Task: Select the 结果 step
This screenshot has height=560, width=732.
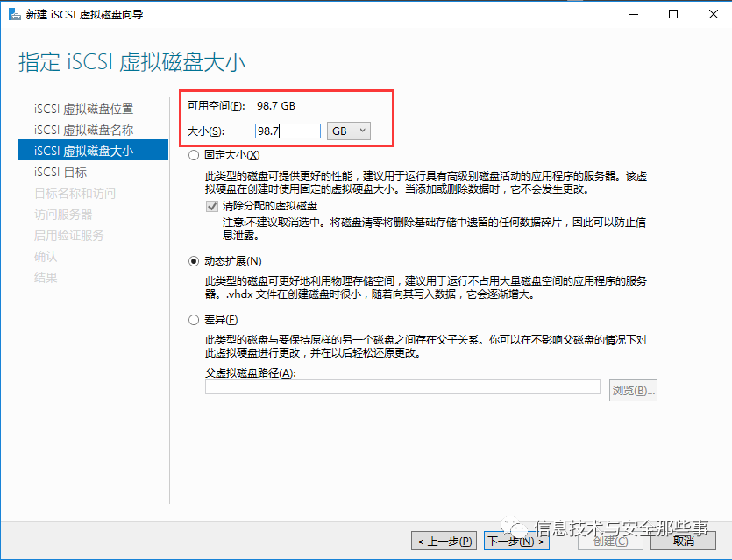Action: click(x=46, y=278)
